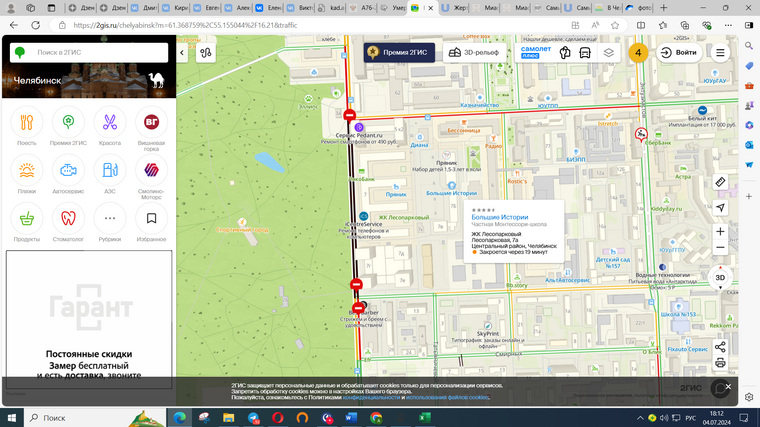Open the Красота category
760x427 pixels.
click(x=110, y=127)
